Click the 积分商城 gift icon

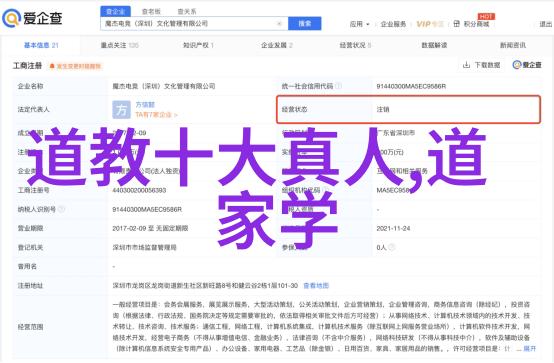click(x=456, y=24)
